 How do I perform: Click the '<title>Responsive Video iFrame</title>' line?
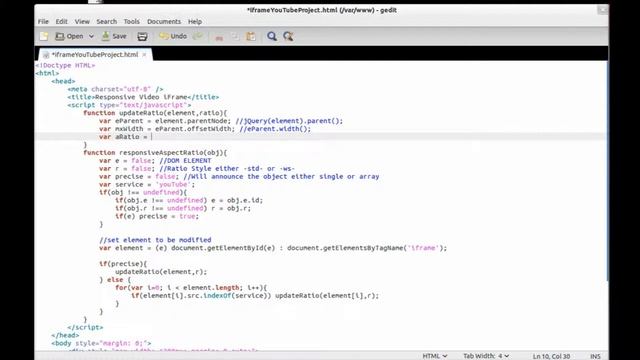click(x=143, y=97)
